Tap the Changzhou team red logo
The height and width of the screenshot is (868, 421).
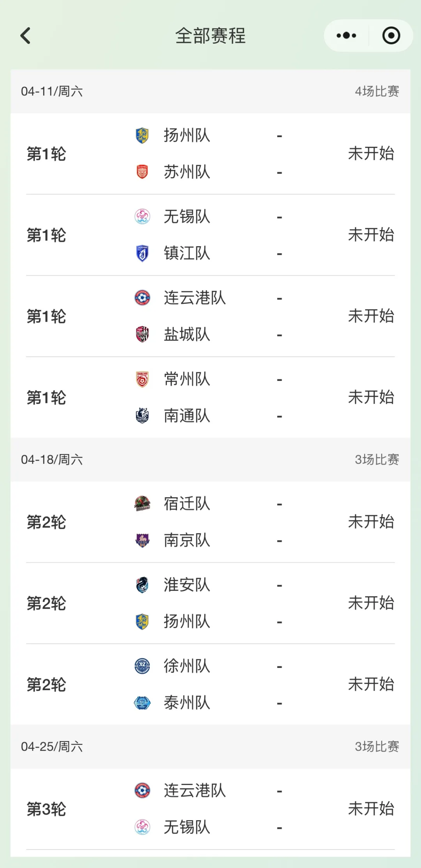[142, 379]
